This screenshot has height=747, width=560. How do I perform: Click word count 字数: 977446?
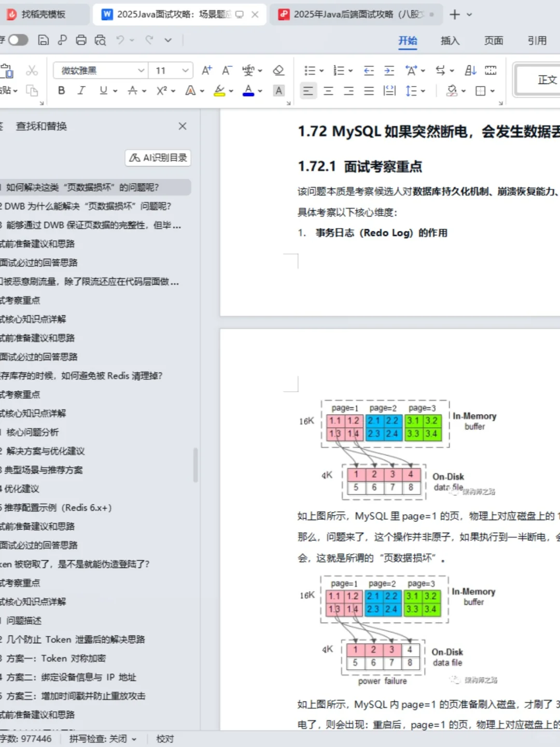(x=27, y=739)
